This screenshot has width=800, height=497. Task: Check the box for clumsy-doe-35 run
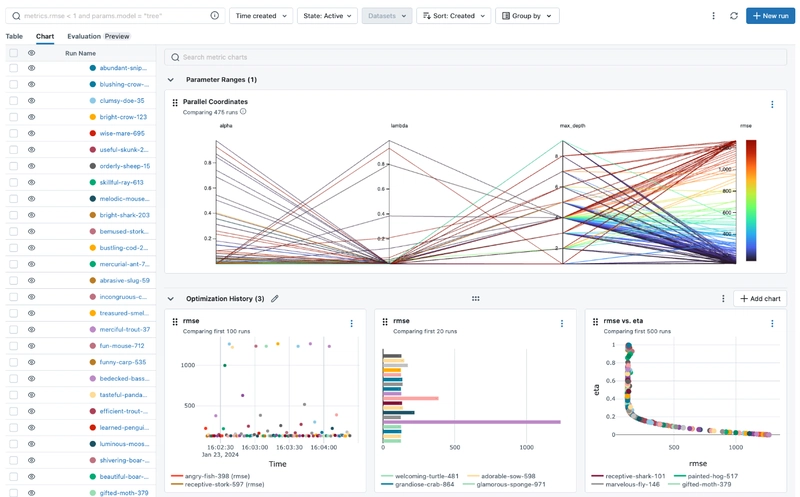point(14,101)
